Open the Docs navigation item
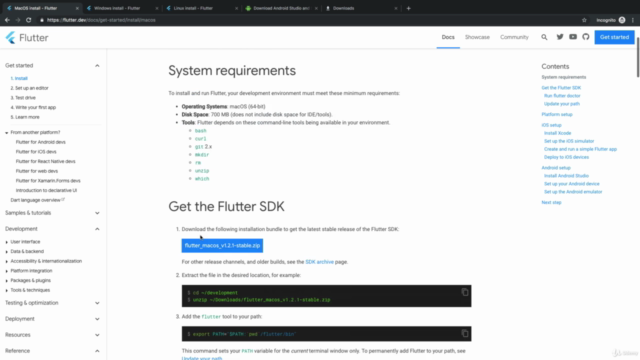The width and height of the screenshot is (640, 360). pos(448,37)
